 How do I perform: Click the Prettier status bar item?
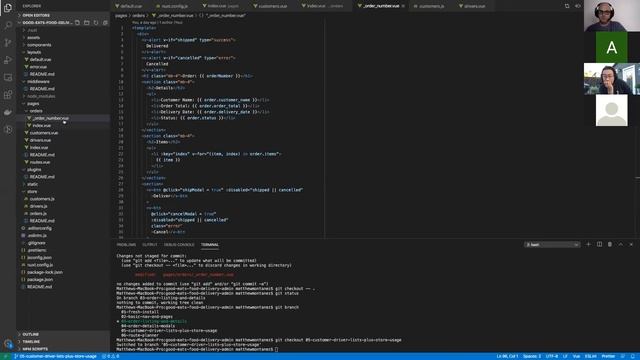click(x=608, y=356)
